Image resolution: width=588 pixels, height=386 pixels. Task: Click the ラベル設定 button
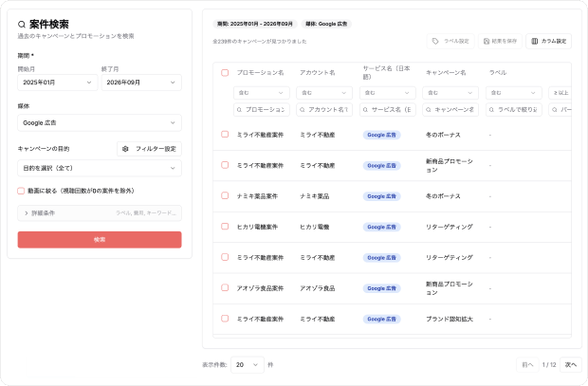pos(450,42)
